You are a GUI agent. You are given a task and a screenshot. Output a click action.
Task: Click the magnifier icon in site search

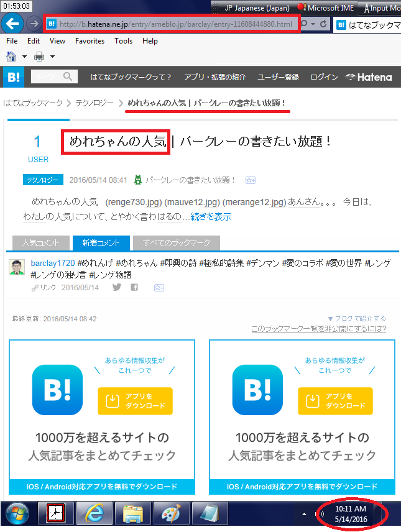pyautogui.click(x=68, y=76)
